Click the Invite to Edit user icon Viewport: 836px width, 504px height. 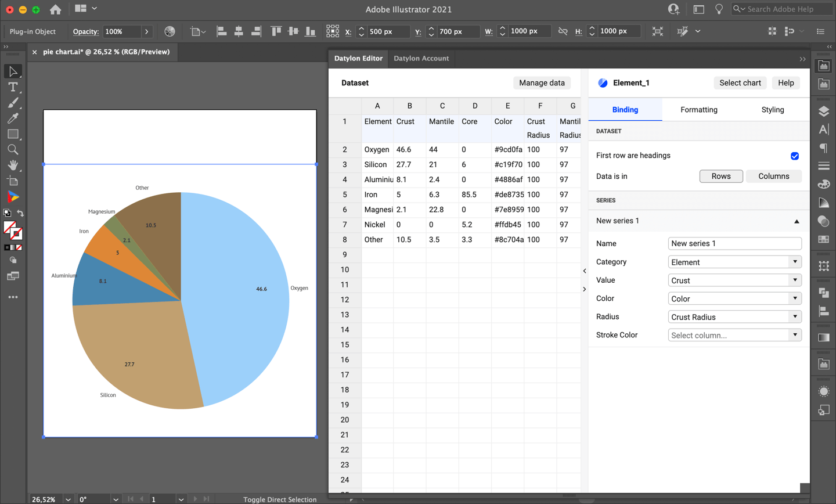pos(673,9)
